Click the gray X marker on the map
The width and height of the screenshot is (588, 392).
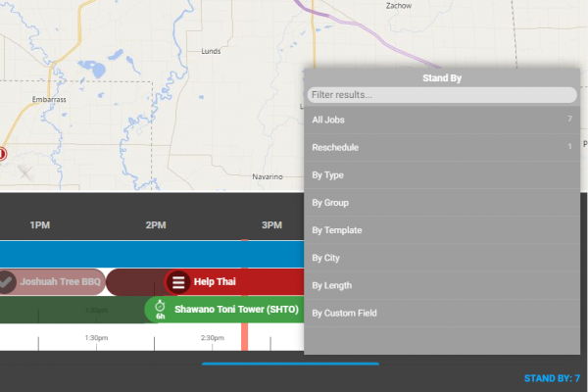25,171
